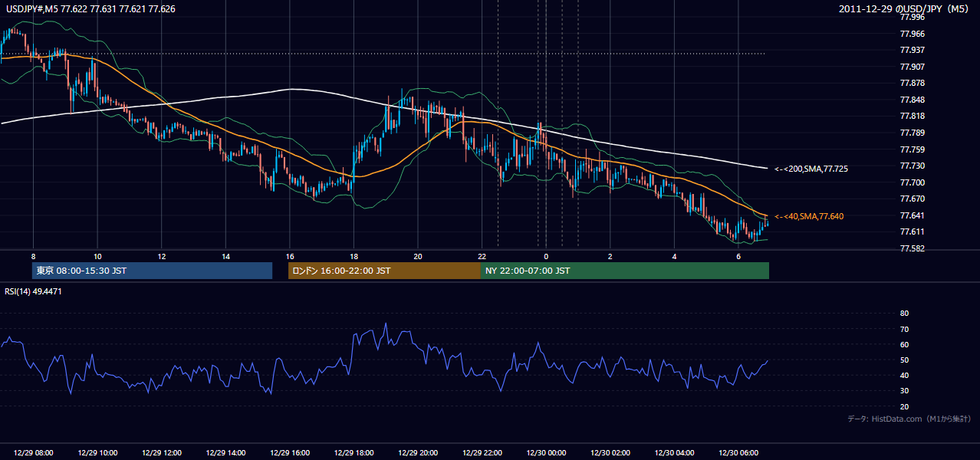The width and height of the screenshot is (980, 460).
Task: Click the bottom date label 12/29 10:00
Action: click(x=97, y=453)
